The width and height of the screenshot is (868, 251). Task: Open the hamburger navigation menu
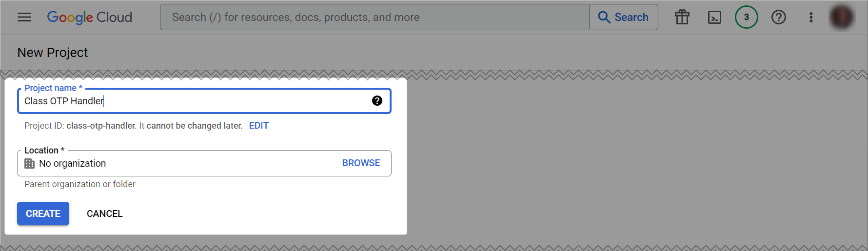click(24, 17)
